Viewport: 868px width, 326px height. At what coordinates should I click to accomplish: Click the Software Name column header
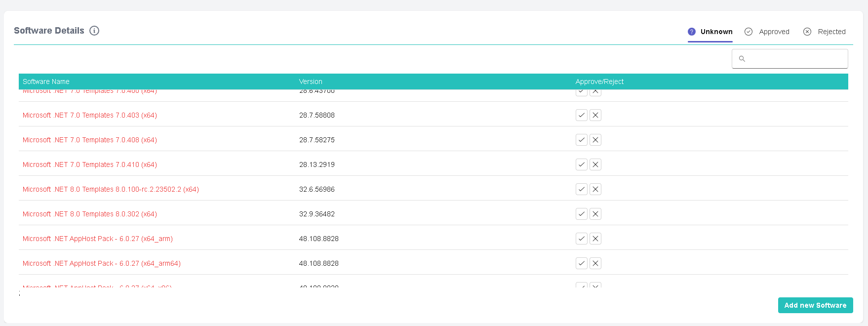click(46, 81)
